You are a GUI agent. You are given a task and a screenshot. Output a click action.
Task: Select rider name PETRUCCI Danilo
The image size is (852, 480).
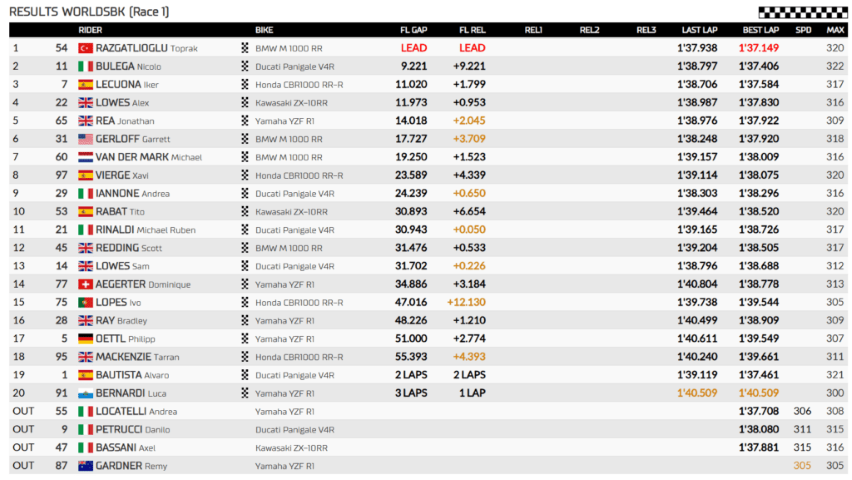point(133,429)
